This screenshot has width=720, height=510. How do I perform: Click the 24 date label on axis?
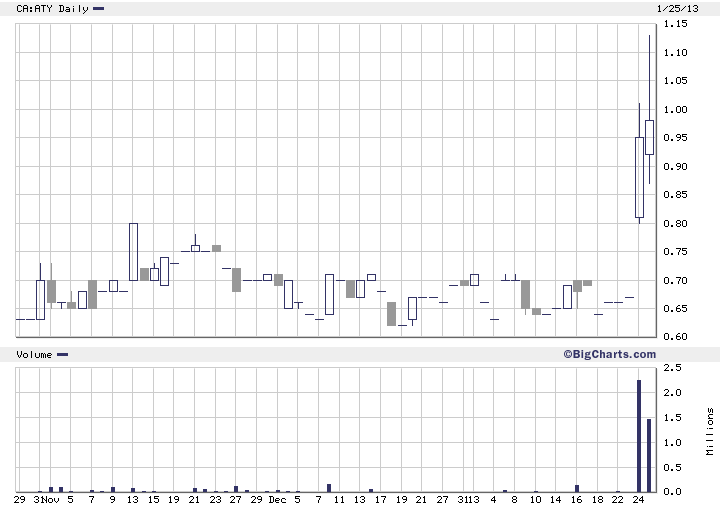coord(638,499)
